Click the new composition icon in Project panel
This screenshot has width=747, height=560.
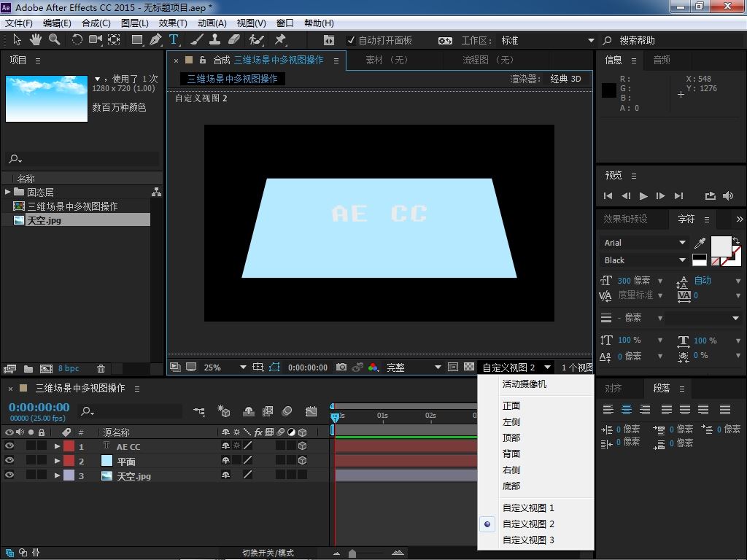coord(46,368)
